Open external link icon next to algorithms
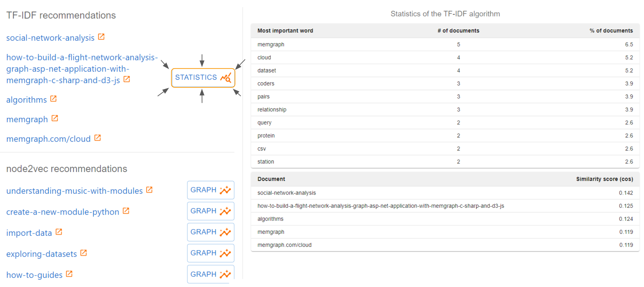 pos(53,99)
